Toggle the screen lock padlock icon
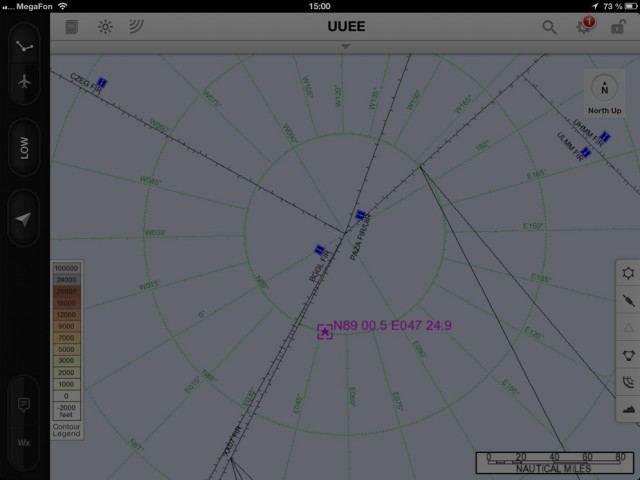Image resolution: width=640 pixels, height=480 pixels. 618,27
